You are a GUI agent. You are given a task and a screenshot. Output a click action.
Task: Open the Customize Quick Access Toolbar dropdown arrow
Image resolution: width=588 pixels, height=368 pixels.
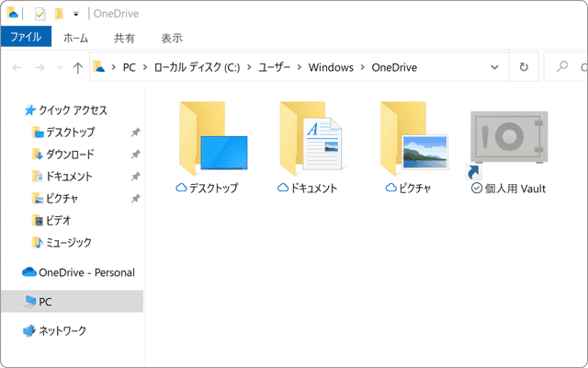[x=75, y=15]
